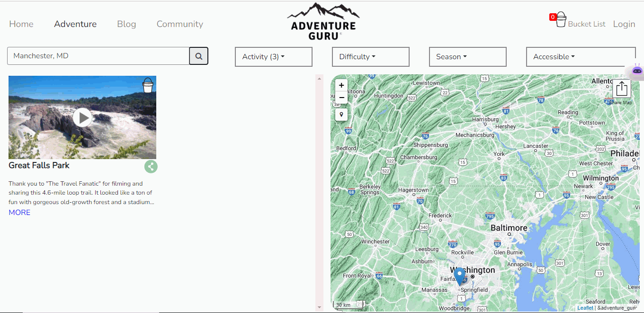
Task: Play the Great Falls Park video
Action: click(x=82, y=117)
